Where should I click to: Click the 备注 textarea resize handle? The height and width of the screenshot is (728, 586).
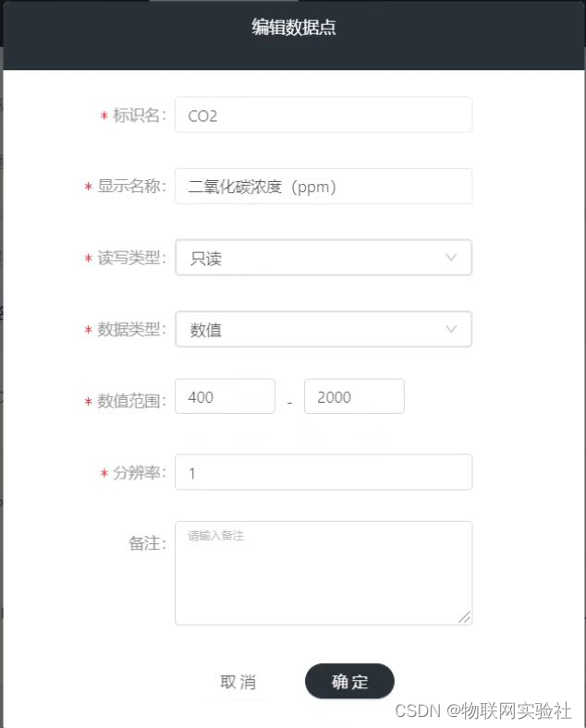click(464, 617)
